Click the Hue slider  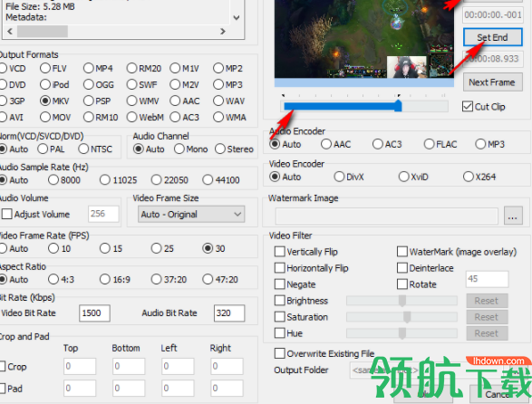click(x=401, y=333)
